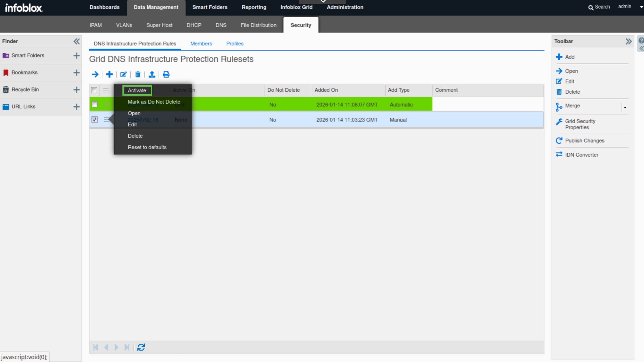The height and width of the screenshot is (362, 644).
Task: Click the Upload icon above the ruleset table
Action: coord(152,74)
